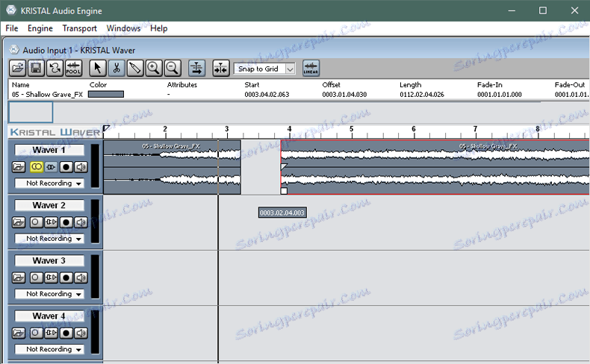Zoom in with the plus magnifier
Viewport: 590px width, 364px height.
pos(154,69)
